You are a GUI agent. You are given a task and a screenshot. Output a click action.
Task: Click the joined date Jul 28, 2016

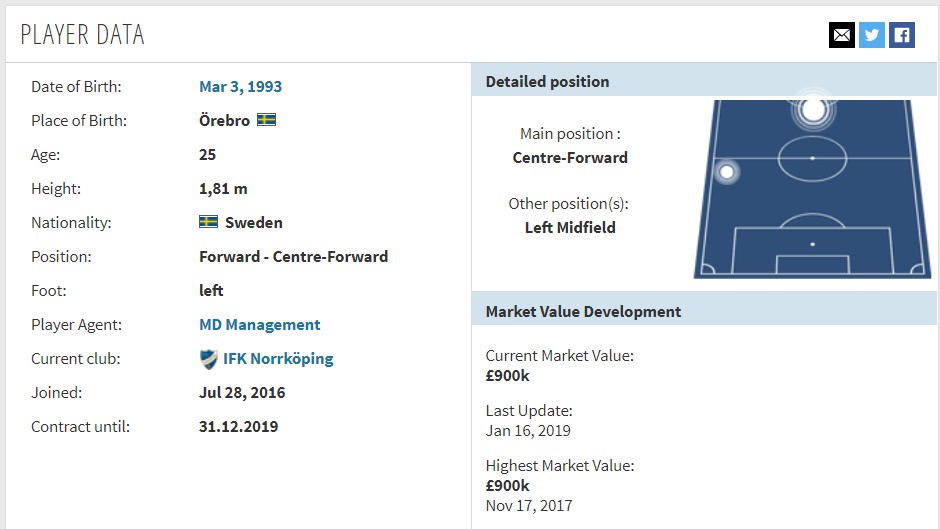242,393
